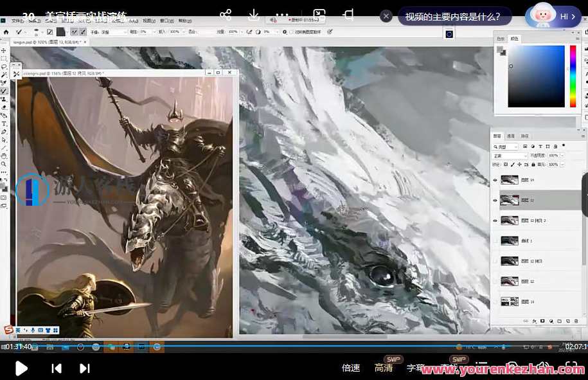Expand the layer opacity percentage dropdown

click(x=562, y=156)
